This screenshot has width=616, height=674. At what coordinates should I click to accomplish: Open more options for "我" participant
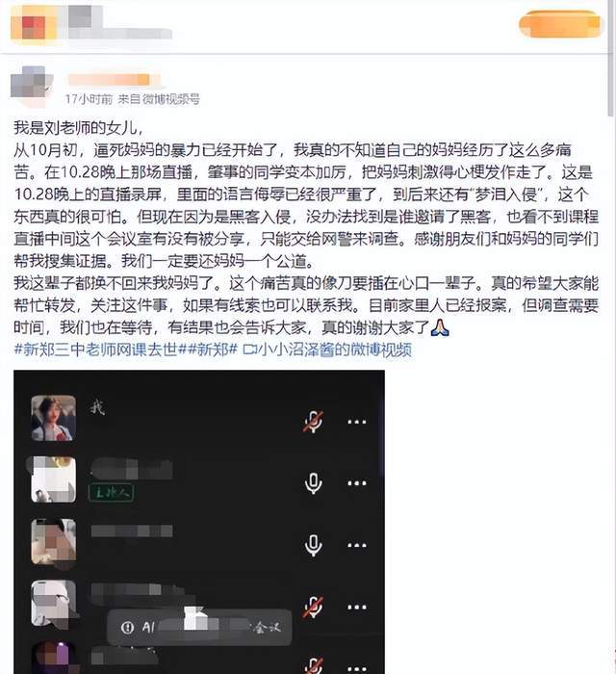(x=356, y=422)
